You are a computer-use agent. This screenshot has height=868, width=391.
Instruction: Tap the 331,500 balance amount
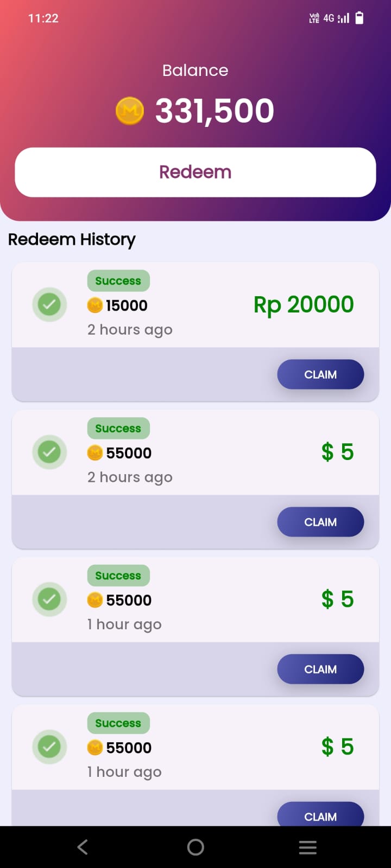(x=215, y=111)
